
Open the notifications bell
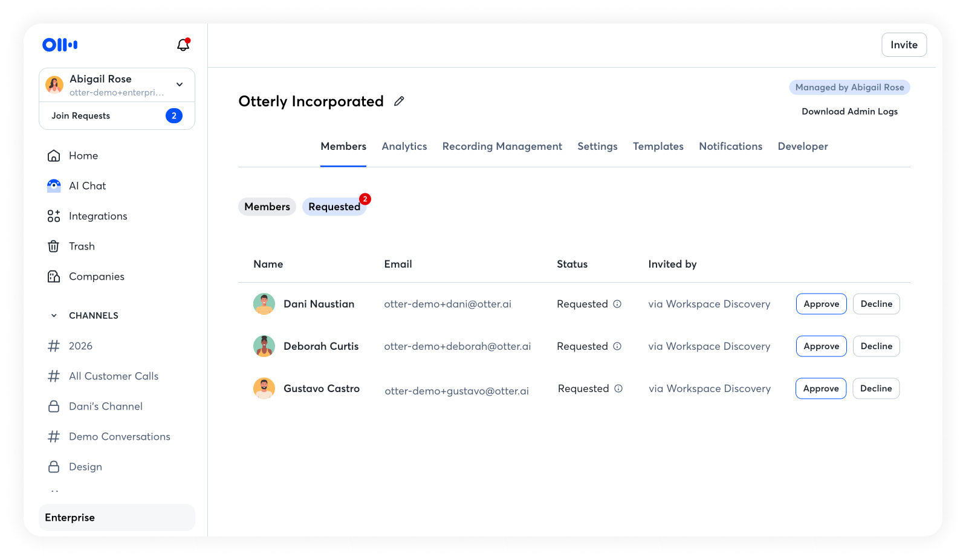(x=183, y=45)
